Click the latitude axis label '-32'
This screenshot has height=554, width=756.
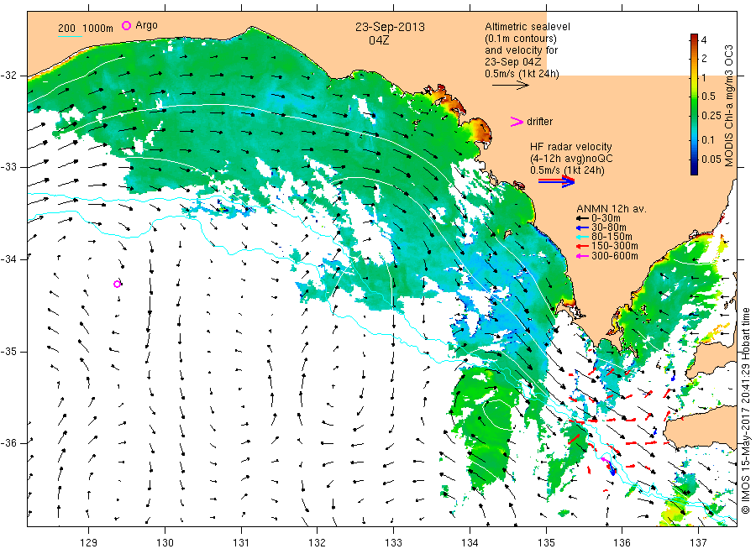(x=9, y=76)
